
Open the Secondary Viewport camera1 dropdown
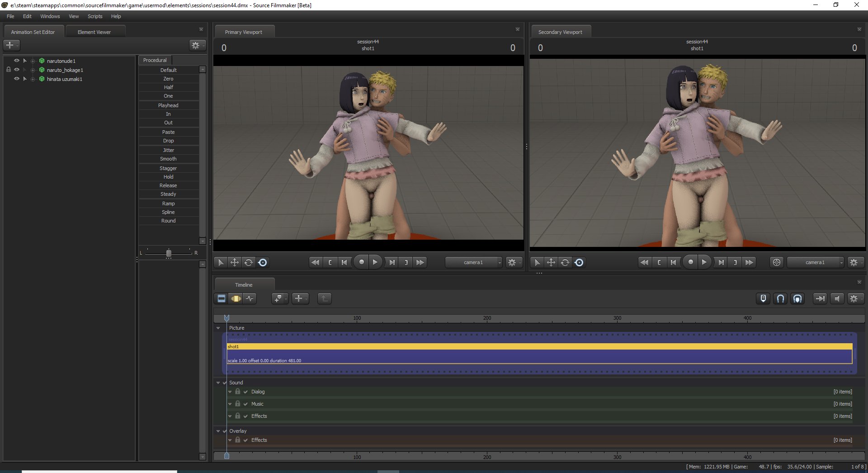(816, 262)
